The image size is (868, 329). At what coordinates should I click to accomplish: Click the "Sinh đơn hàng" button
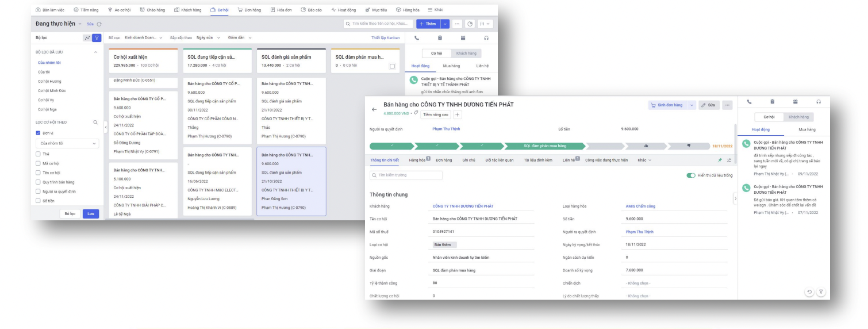(668, 105)
